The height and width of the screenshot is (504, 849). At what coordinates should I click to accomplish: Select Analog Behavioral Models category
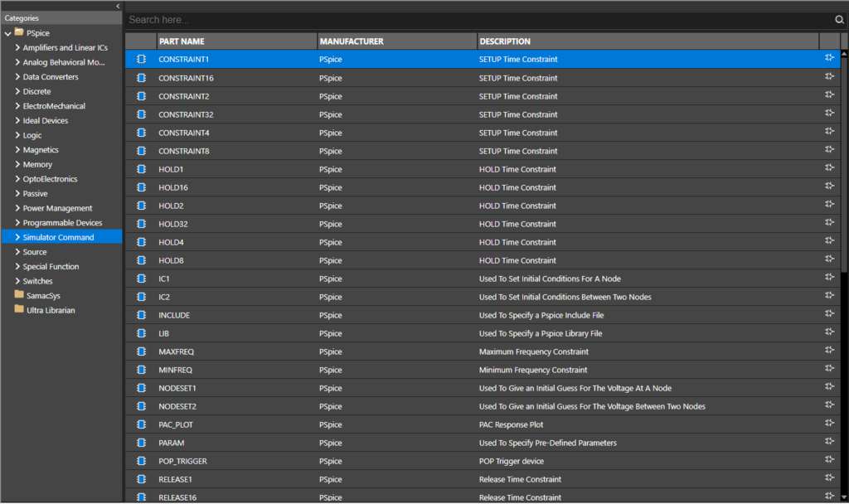point(64,62)
